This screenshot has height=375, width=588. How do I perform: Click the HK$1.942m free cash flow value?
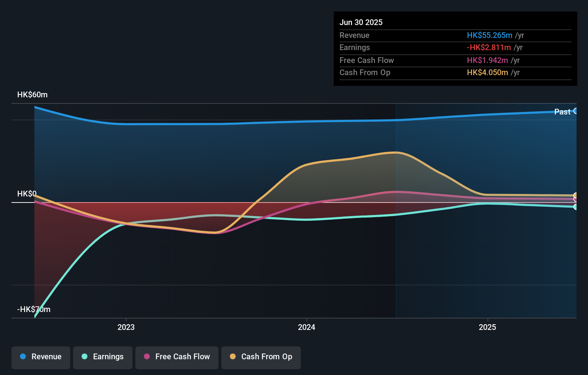(487, 60)
